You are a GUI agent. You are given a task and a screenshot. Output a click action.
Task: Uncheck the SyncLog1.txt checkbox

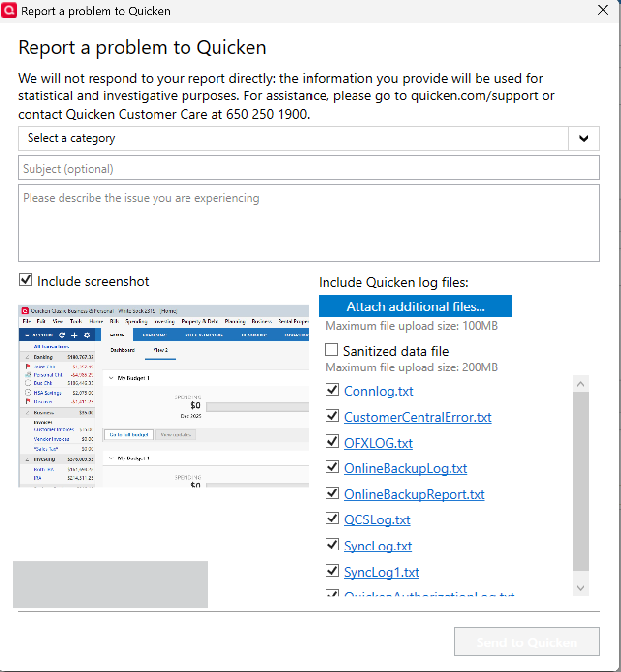[332, 570]
